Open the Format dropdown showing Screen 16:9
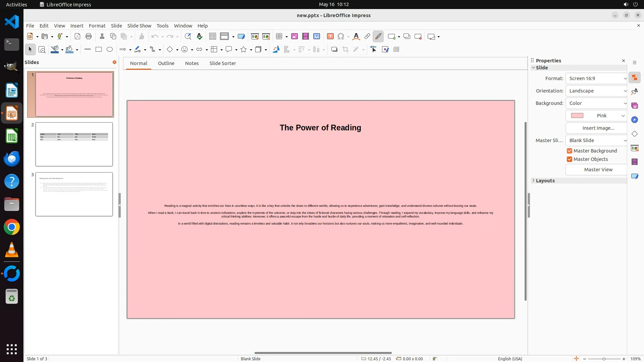 [x=596, y=78]
